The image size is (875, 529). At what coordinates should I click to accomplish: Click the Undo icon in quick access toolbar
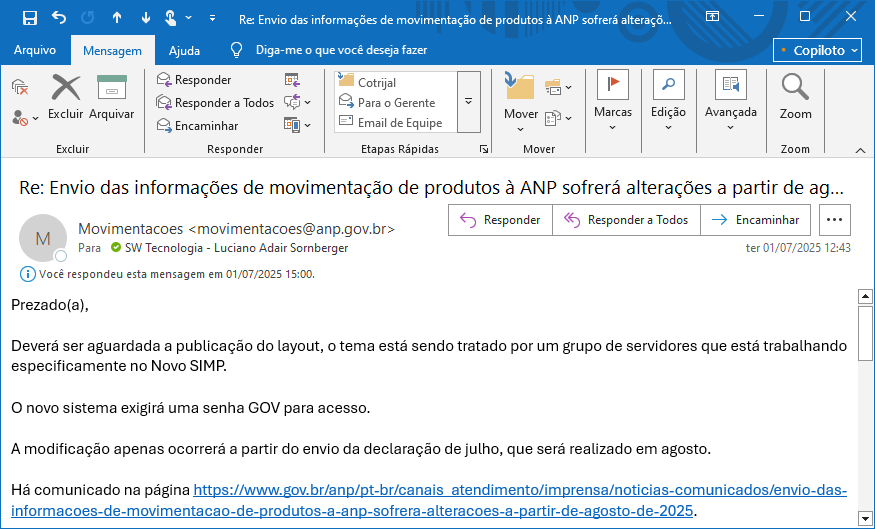(x=58, y=18)
